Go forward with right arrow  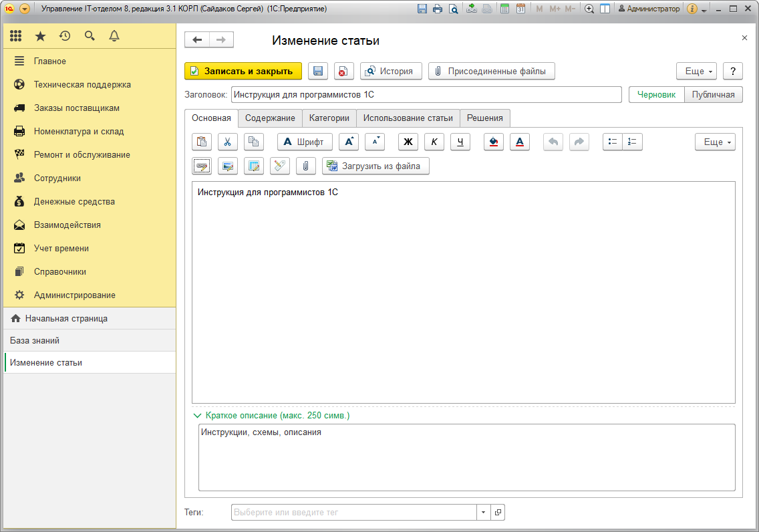(221, 39)
